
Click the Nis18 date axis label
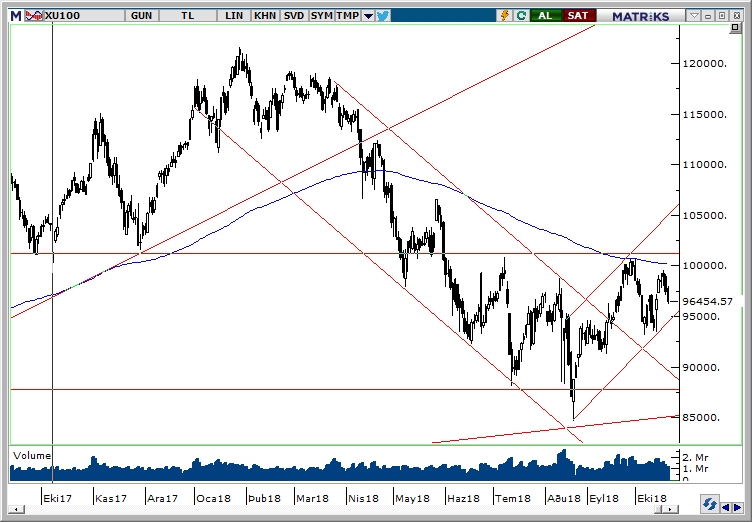363,498
